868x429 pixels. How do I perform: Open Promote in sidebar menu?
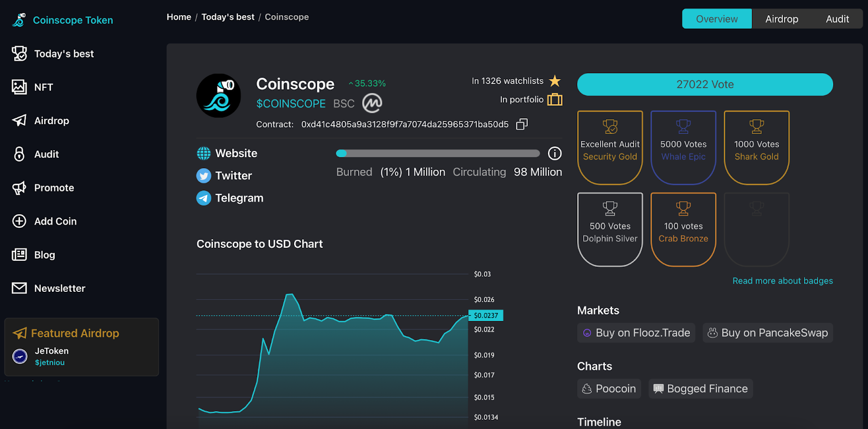coord(54,188)
